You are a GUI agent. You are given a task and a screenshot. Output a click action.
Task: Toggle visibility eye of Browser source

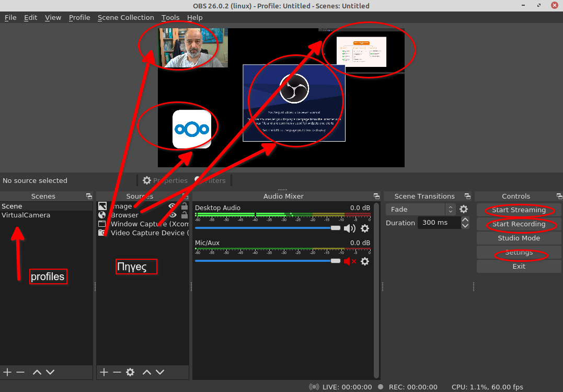pyautogui.click(x=173, y=215)
